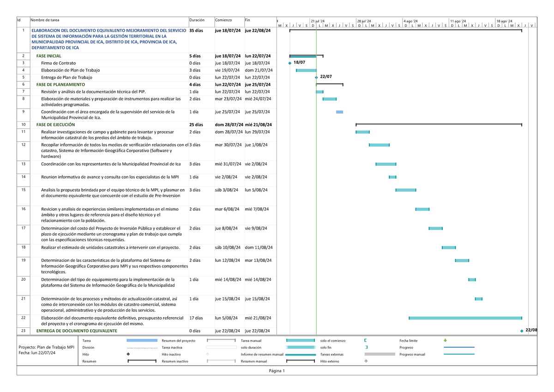Click the '21 jul '24' week header
The width and height of the screenshot is (554, 392).
tap(318, 21)
